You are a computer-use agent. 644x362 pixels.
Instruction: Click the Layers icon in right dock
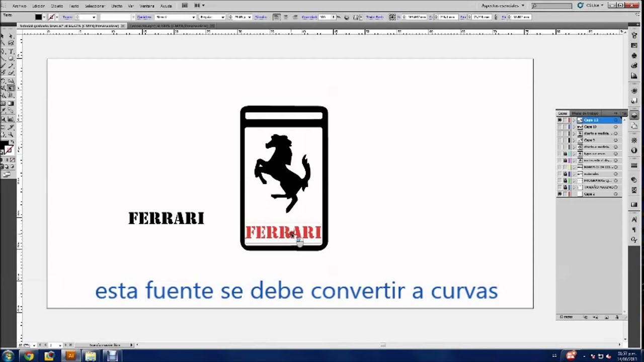(634, 115)
